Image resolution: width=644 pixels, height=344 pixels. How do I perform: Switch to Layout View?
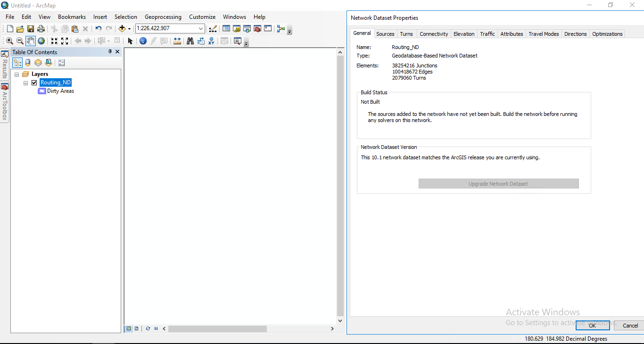pyautogui.click(x=136, y=328)
